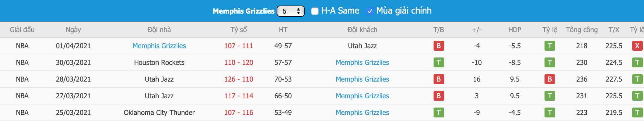Uncheck the Mùa giải chính checkbox
The width and height of the screenshot is (644, 123).
point(370,11)
